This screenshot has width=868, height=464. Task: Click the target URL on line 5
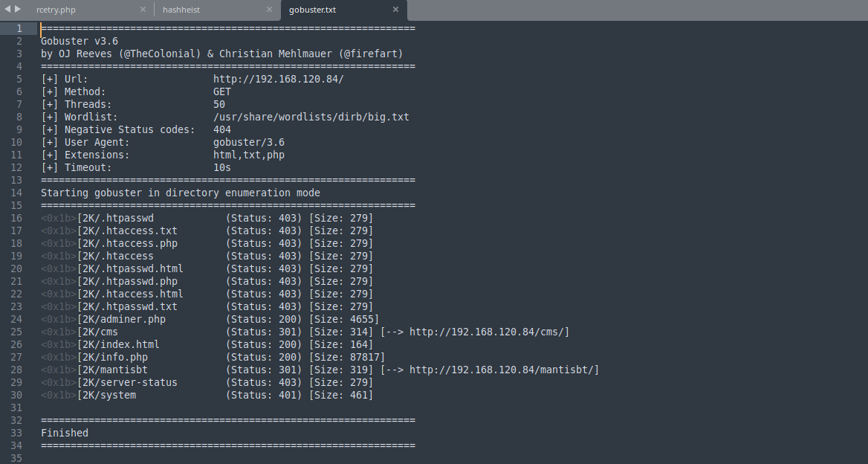point(278,79)
